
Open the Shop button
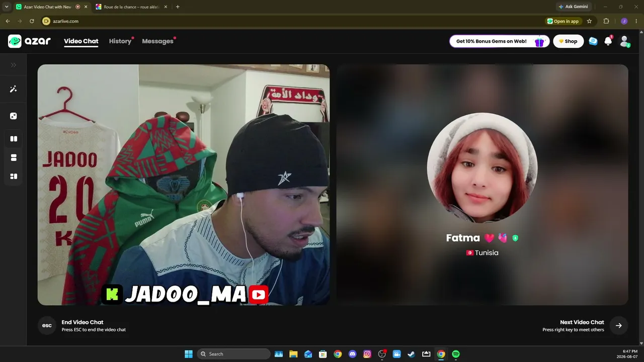[x=569, y=41]
